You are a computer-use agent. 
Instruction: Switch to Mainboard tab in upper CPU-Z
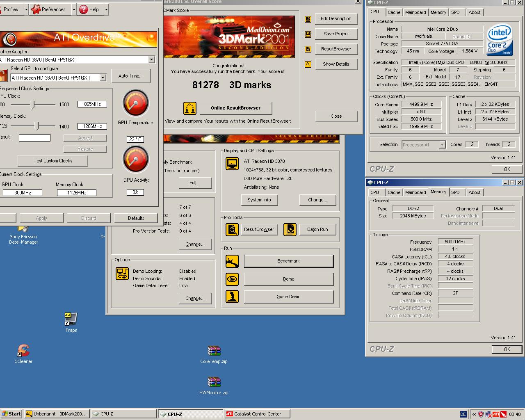click(x=415, y=13)
